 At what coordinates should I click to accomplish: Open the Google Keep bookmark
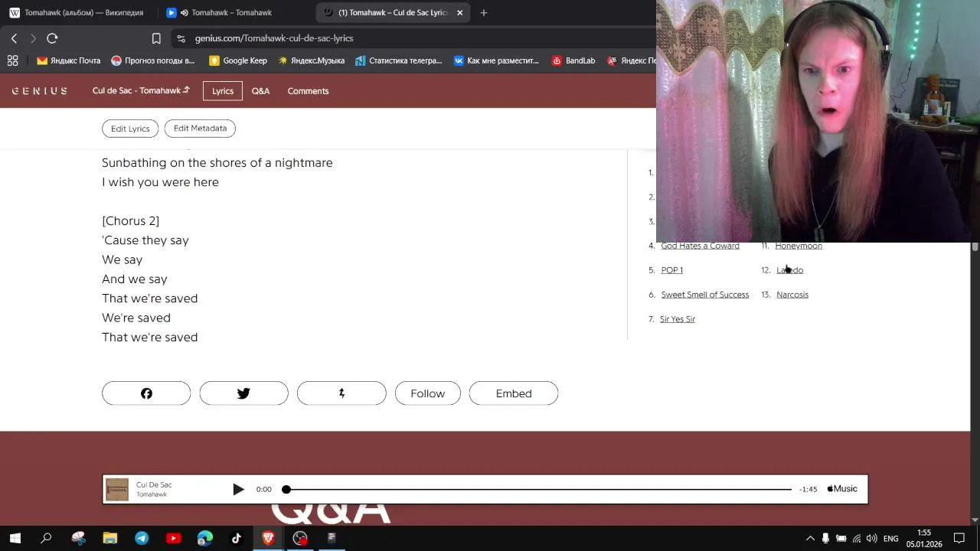(x=238, y=60)
